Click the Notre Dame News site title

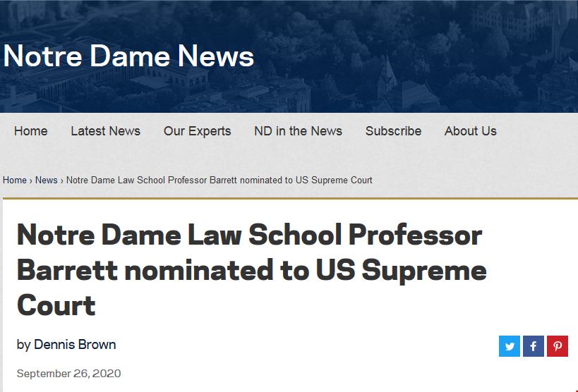click(x=128, y=56)
